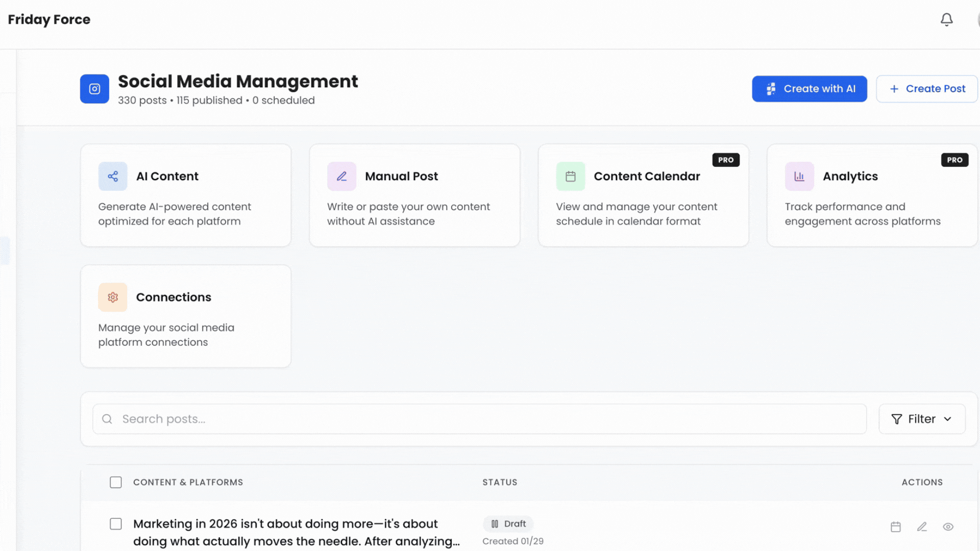Screen dimensions: 980x551
Task: Click the Create Post button
Action: (x=927, y=89)
